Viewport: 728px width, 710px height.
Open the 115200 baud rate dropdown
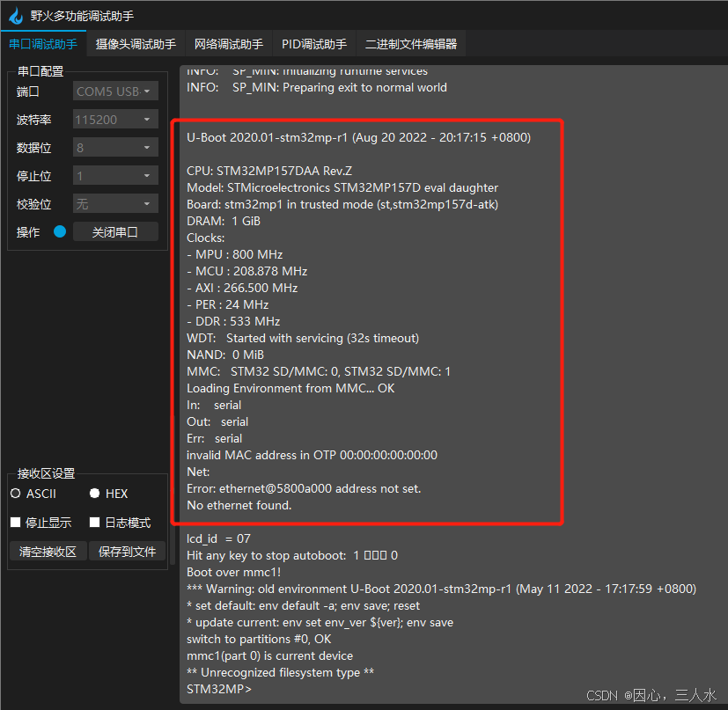pos(115,120)
